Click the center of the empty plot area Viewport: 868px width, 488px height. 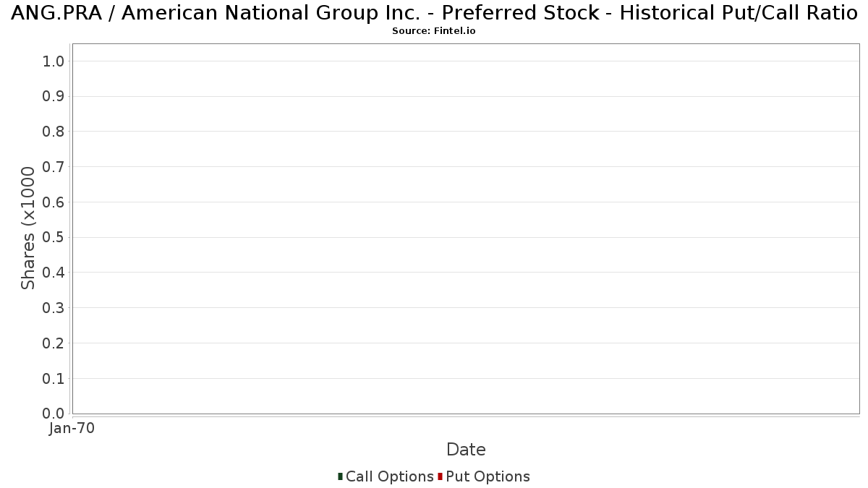466,228
